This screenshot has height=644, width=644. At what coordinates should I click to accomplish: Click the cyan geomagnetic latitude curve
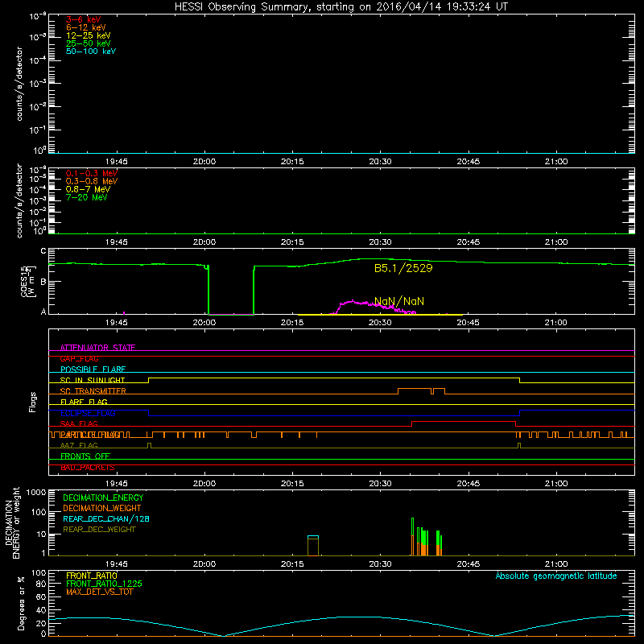[341, 625]
